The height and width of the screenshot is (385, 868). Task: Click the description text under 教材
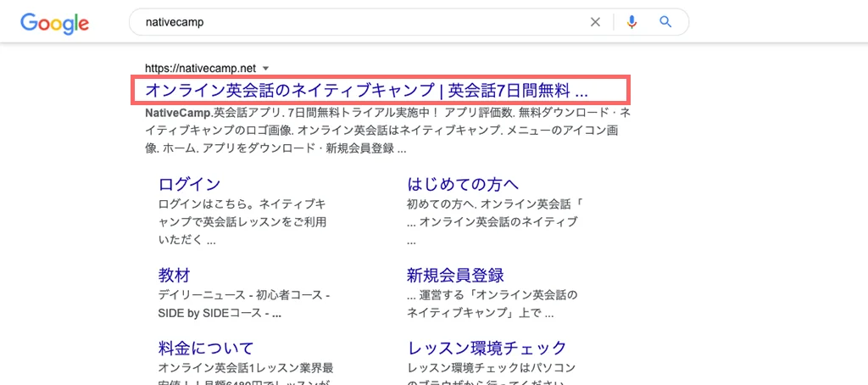pyautogui.click(x=243, y=304)
